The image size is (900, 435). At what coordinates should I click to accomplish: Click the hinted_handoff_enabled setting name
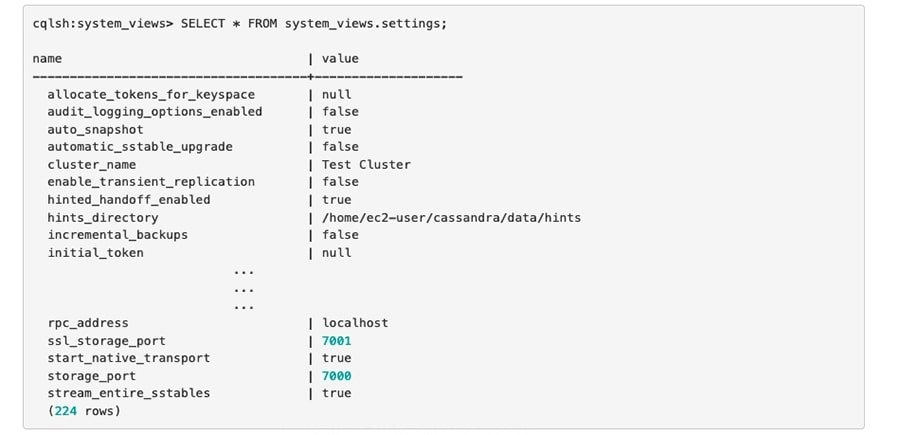tap(129, 200)
